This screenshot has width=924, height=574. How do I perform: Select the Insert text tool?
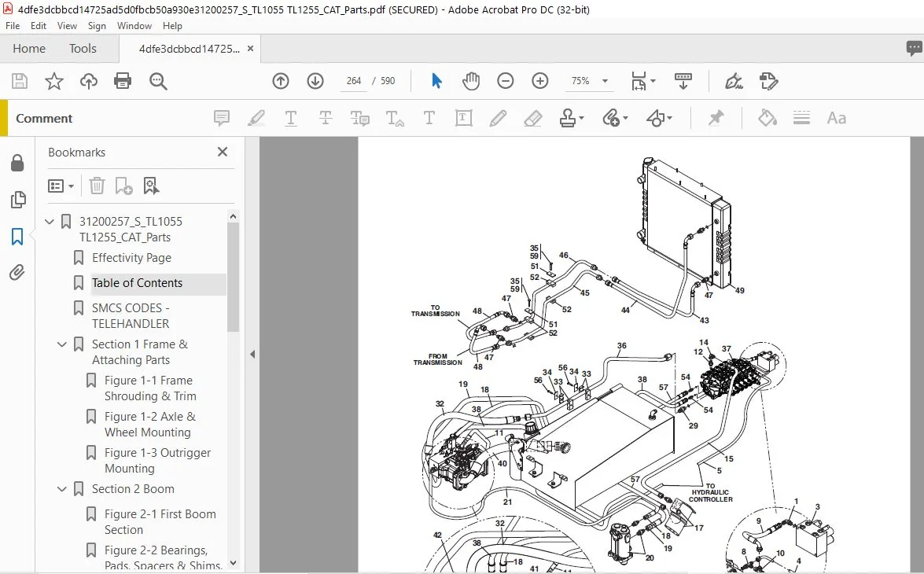[x=394, y=118]
